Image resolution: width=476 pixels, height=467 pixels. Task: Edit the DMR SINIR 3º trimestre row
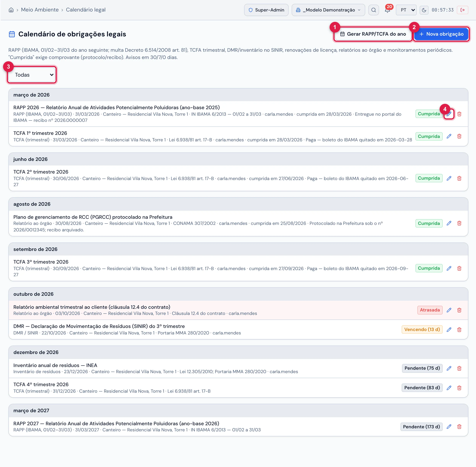[x=449, y=330]
